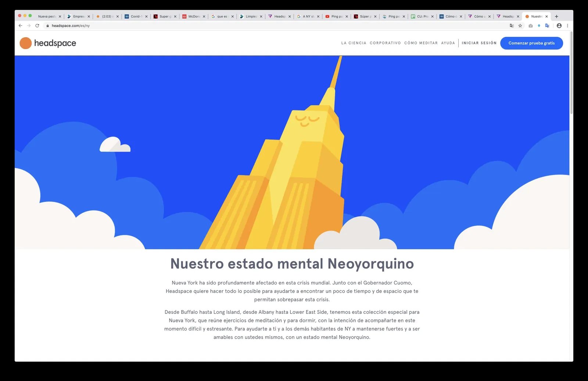Click the Comenzar prueba gratis button

click(x=531, y=43)
